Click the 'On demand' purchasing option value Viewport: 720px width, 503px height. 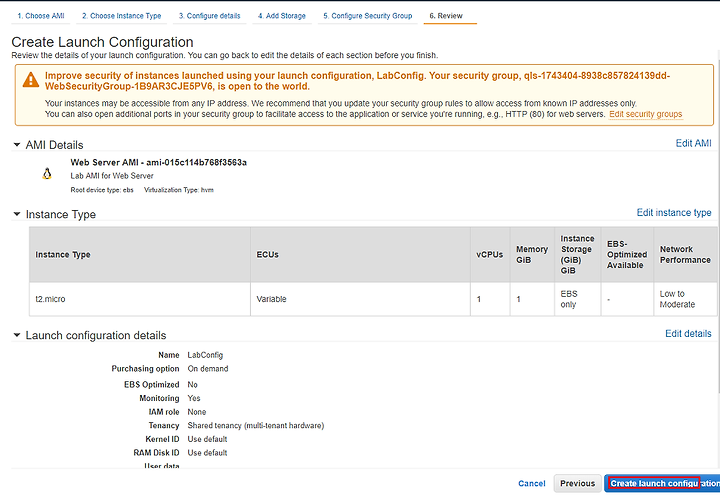[x=208, y=368]
